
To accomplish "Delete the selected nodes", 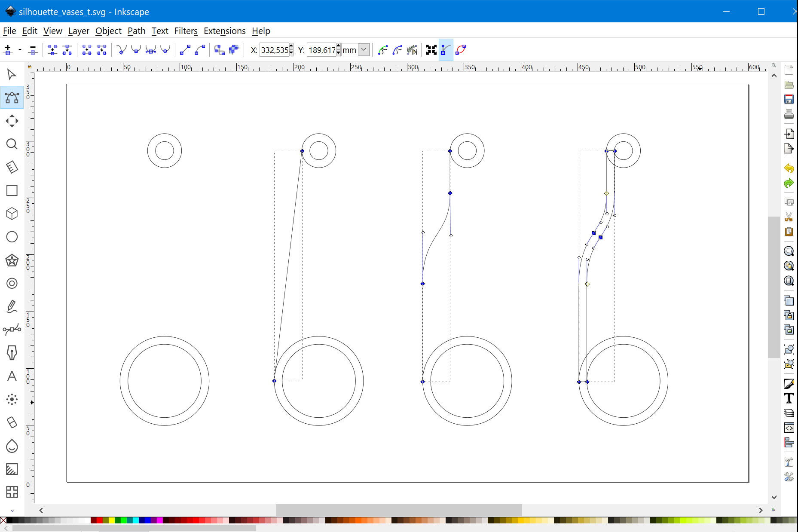I will 33,50.
